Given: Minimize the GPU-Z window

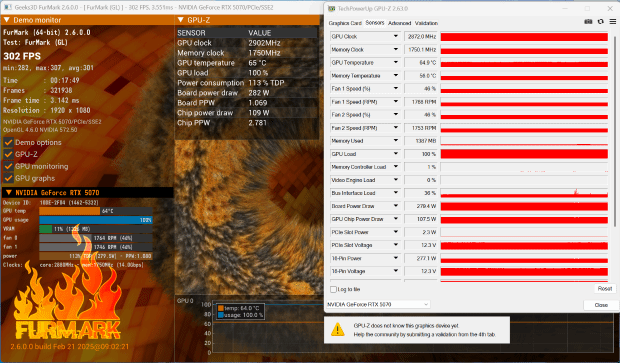Looking at the screenshot, I should [x=565, y=8].
